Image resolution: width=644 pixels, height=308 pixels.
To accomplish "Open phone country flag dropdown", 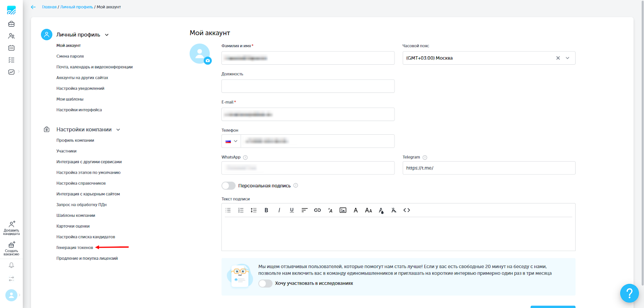I will coord(231,141).
